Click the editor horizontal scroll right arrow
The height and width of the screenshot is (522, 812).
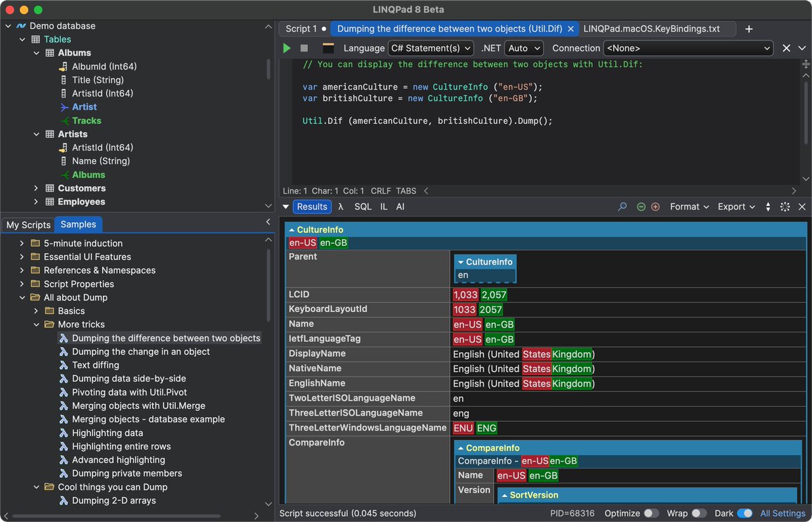(794, 191)
